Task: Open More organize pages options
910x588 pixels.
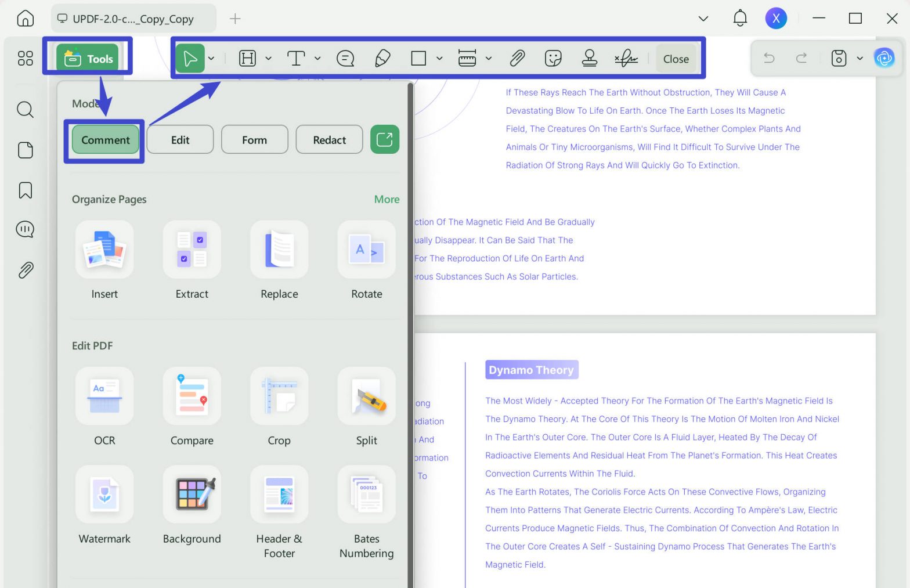Action: click(387, 199)
